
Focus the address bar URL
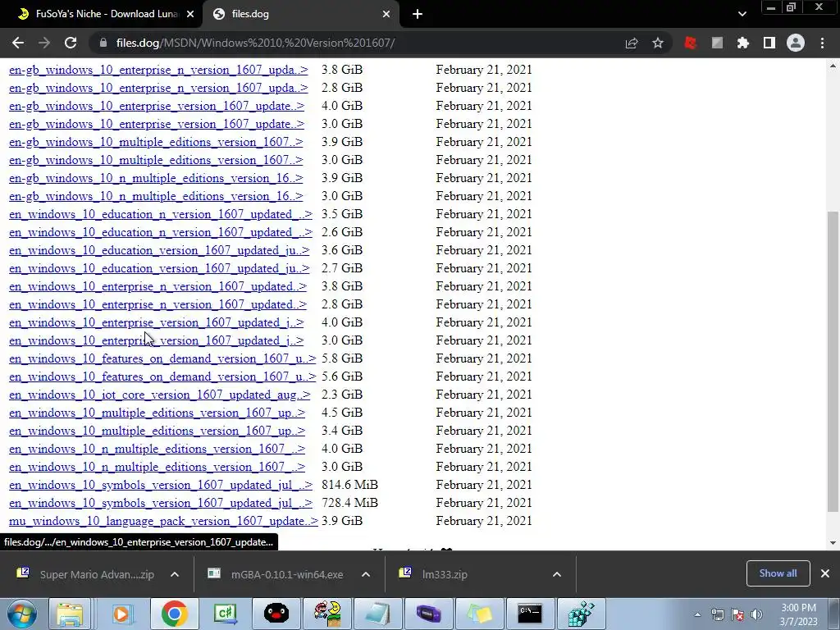pyautogui.click(x=256, y=43)
